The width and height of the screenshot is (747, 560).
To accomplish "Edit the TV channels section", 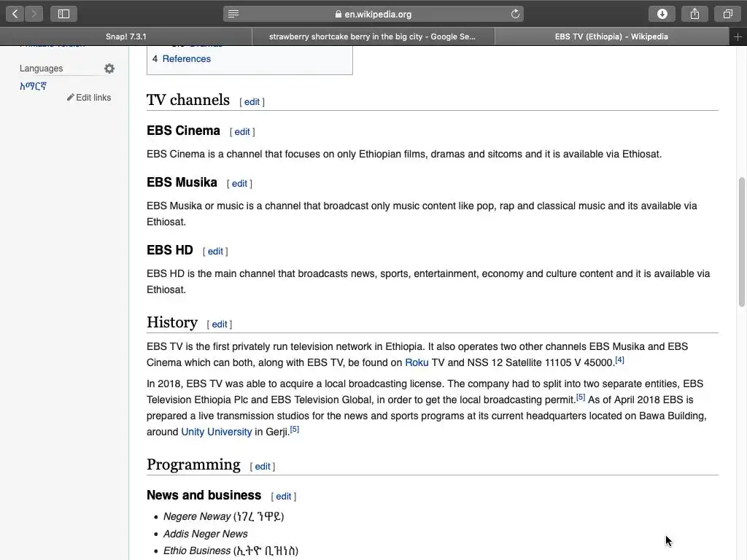I will 252,102.
